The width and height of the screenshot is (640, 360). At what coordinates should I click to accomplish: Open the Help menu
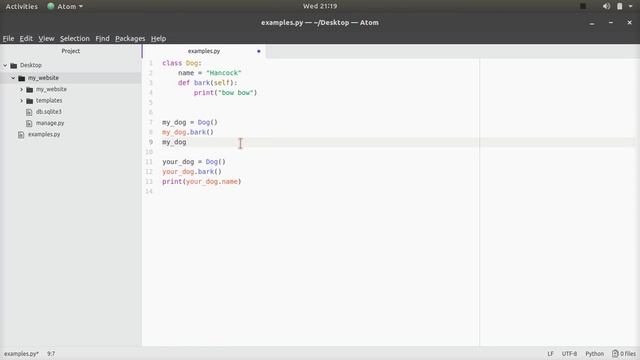(158, 38)
